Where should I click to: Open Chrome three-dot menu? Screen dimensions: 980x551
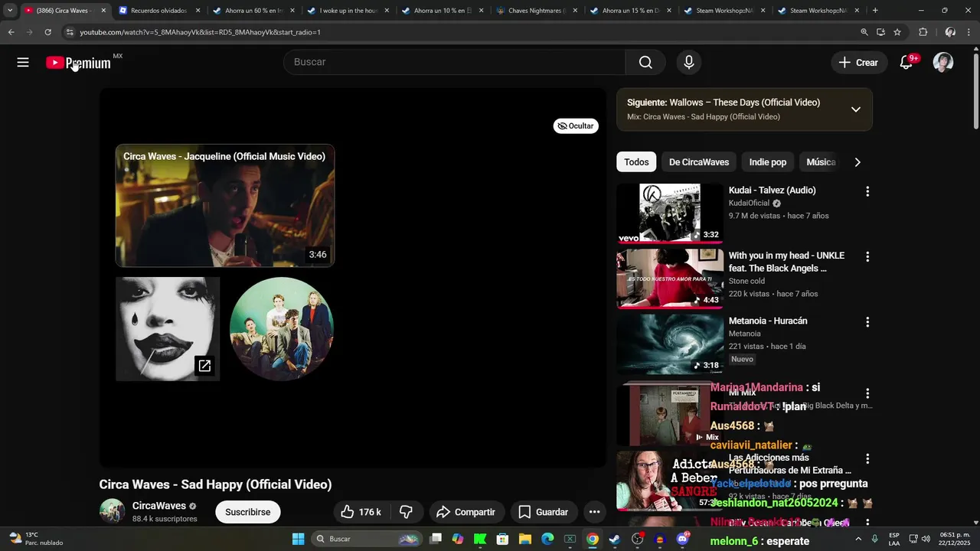(970, 32)
